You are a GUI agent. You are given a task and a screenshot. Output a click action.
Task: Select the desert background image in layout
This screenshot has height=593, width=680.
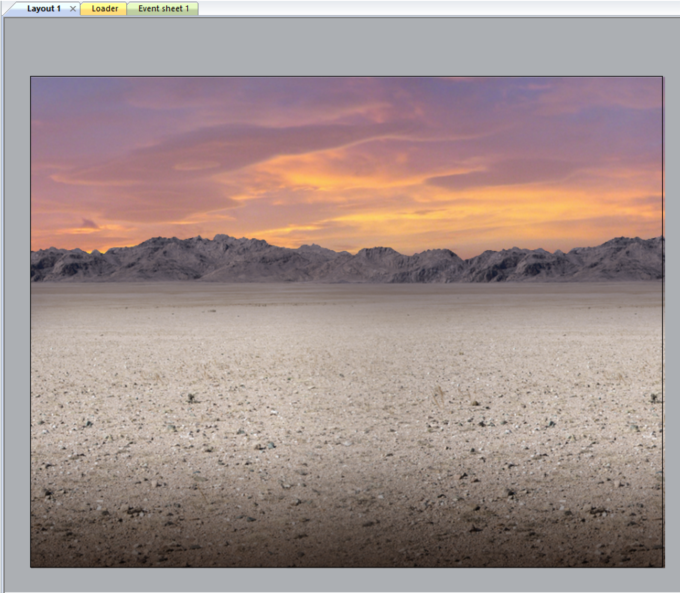347,322
